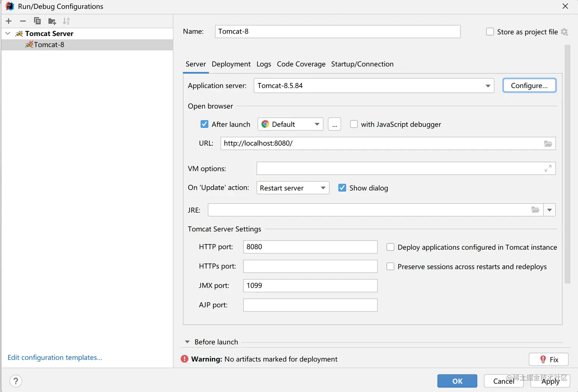Close the Run/Debug Configurations dialog
Viewport: 578px width, 392px height.
[565, 6]
